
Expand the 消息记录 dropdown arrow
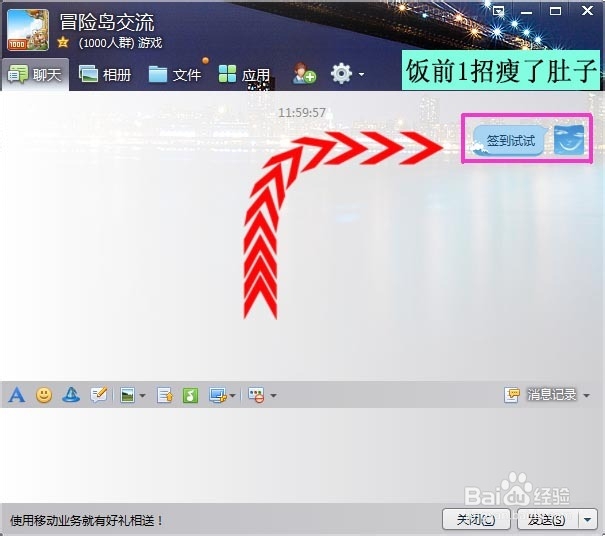point(586,396)
